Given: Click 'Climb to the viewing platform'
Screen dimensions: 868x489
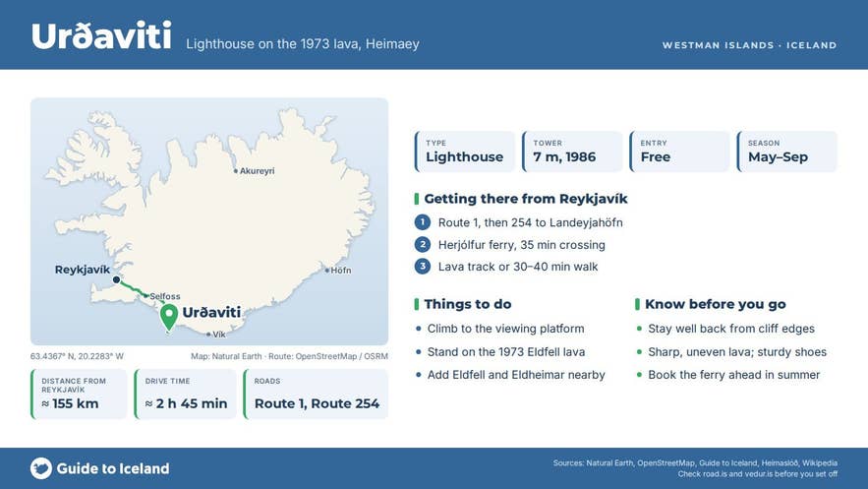Looking at the screenshot, I should [505, 329].
